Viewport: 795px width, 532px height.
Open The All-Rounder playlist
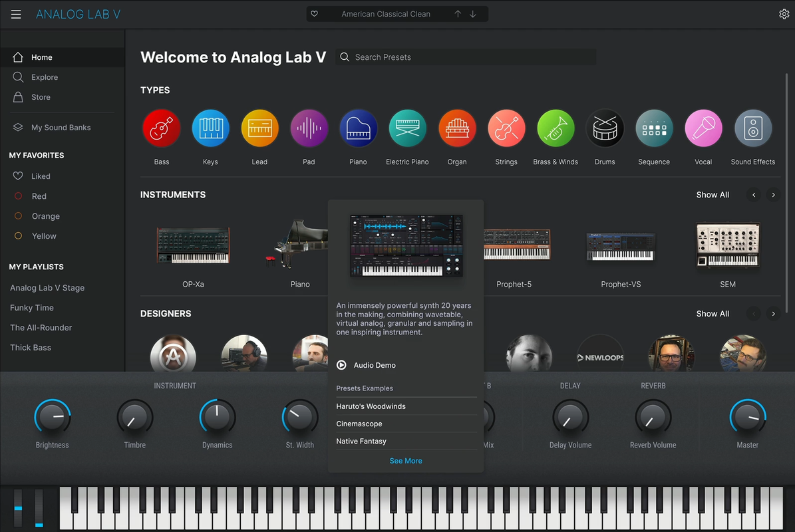pos(41,327)
